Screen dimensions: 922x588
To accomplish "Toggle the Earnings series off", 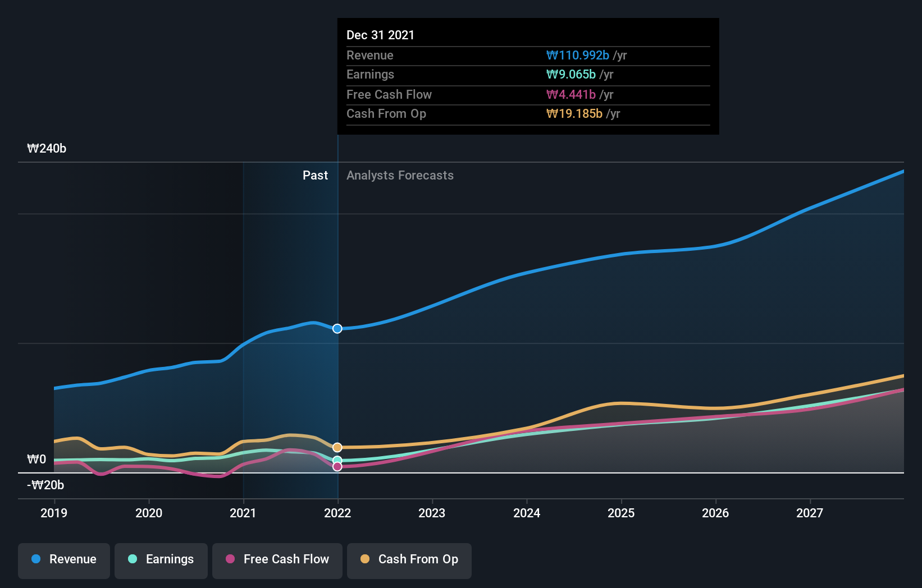I will pos(161,560).
